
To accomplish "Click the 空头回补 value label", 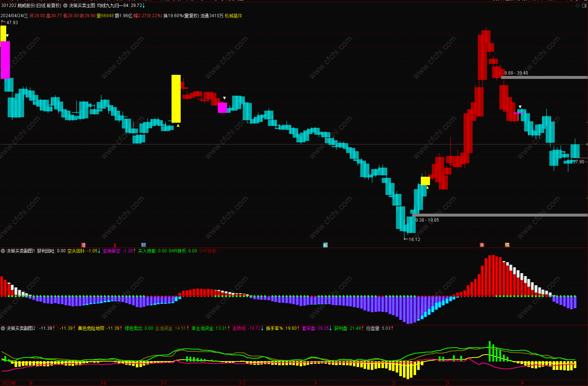I will [x=84, y=251].
